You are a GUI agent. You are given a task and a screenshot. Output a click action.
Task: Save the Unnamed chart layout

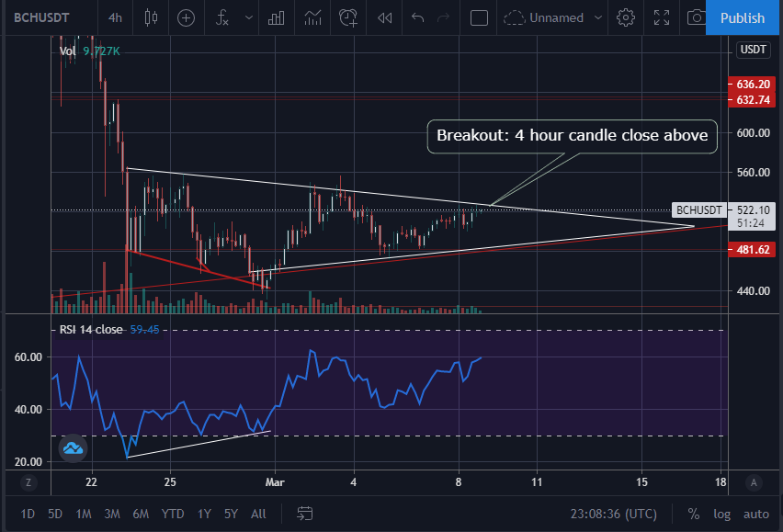tap(543, 18)
